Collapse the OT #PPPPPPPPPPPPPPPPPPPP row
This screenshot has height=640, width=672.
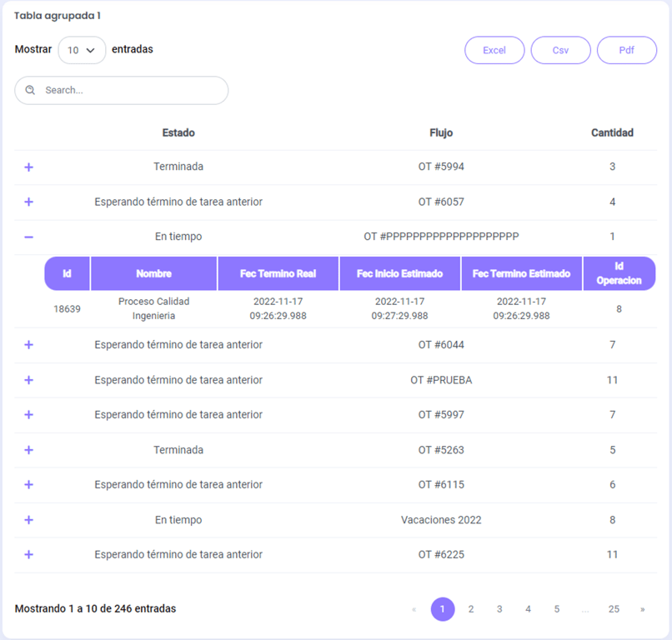28,237
